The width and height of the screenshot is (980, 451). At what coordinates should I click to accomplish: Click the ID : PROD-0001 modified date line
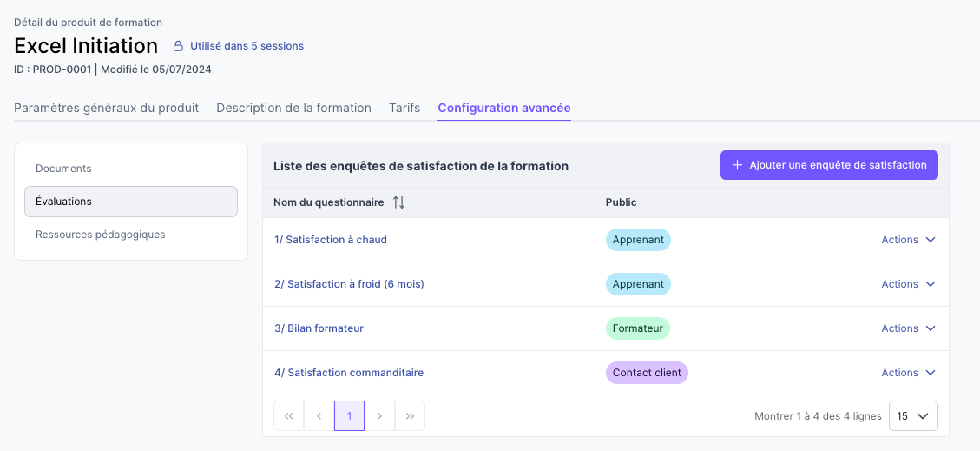pos(113,70)
